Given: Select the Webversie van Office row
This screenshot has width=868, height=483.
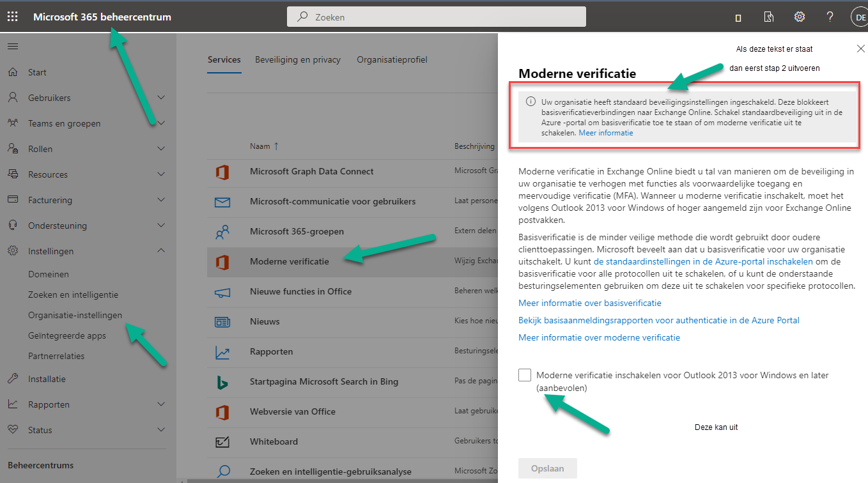Looking at the screenshot, I should point(352,411).
